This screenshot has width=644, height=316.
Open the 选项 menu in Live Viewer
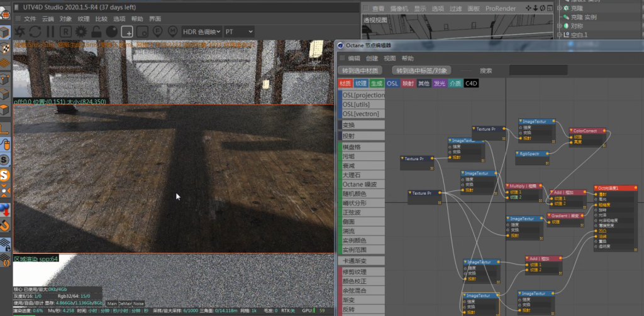(119, 19)
